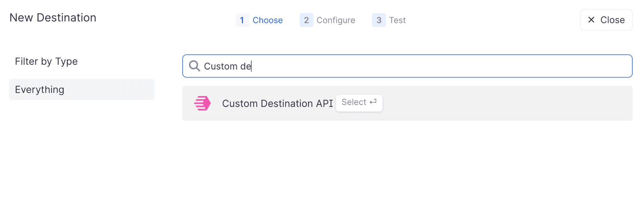Click the step 2 numbered badge
Image resolution: width=644 pixels, height=211 pixels.
pos(306,20)
